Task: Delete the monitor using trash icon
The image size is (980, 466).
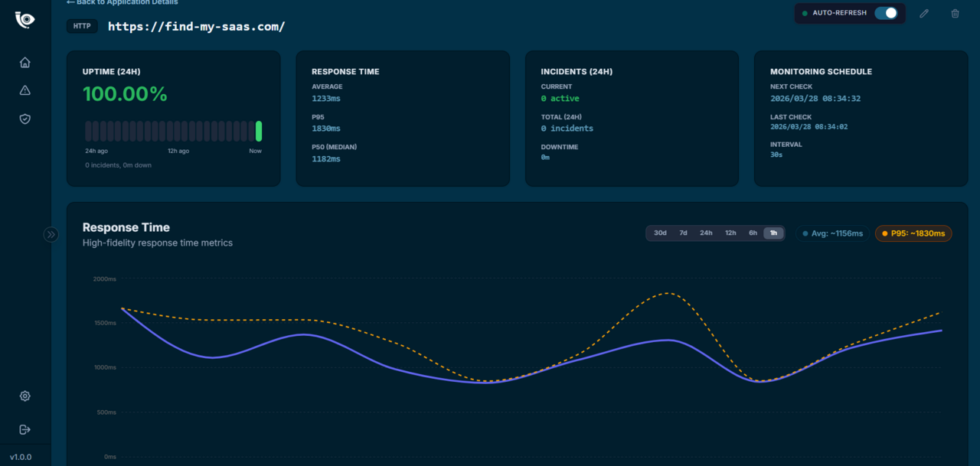Action: pos(955,13)
